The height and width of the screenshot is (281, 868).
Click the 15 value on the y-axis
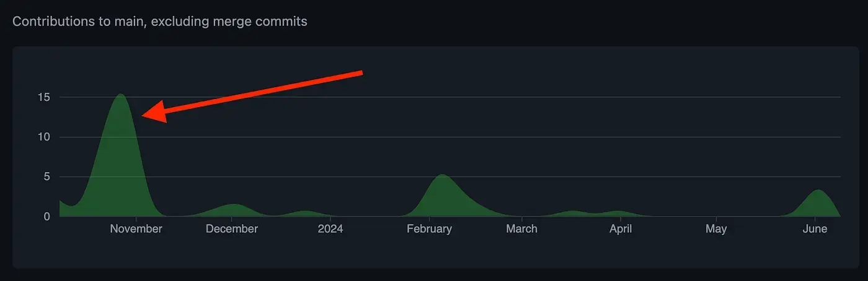pos(43,97)
